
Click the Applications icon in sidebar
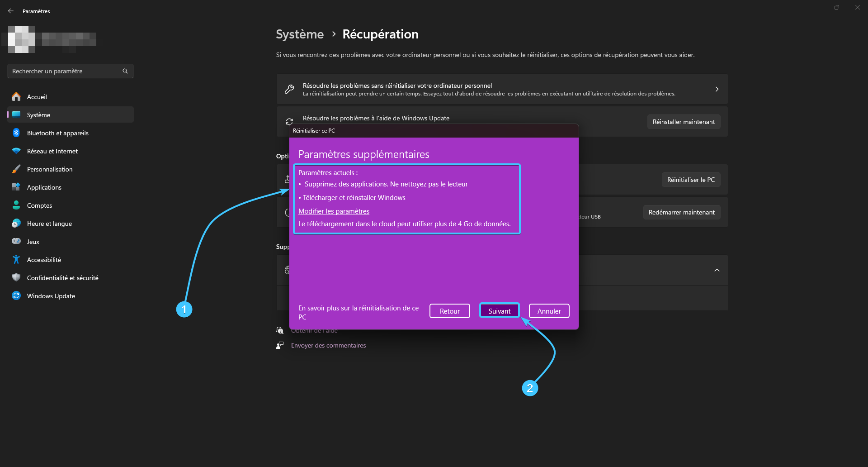click(x=16, y=187)
